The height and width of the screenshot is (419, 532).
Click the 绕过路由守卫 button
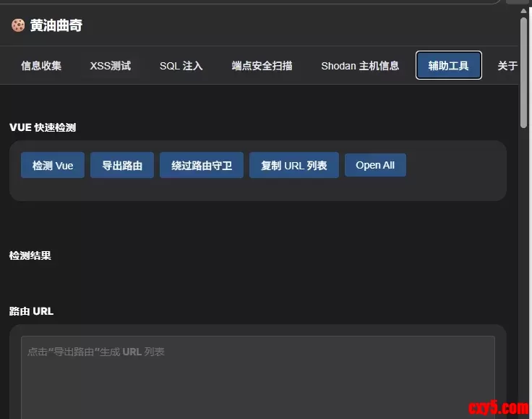[x=202, y=166]
